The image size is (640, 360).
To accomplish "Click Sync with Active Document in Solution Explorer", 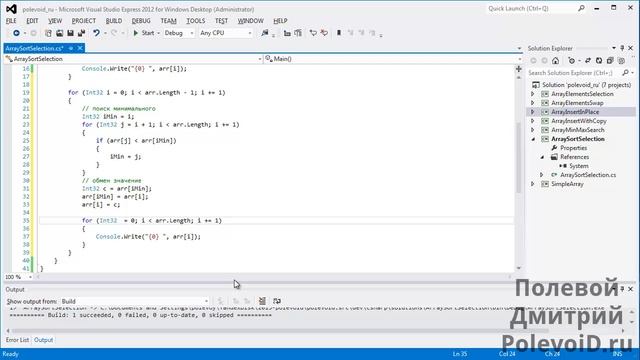I will click(588, 61).
